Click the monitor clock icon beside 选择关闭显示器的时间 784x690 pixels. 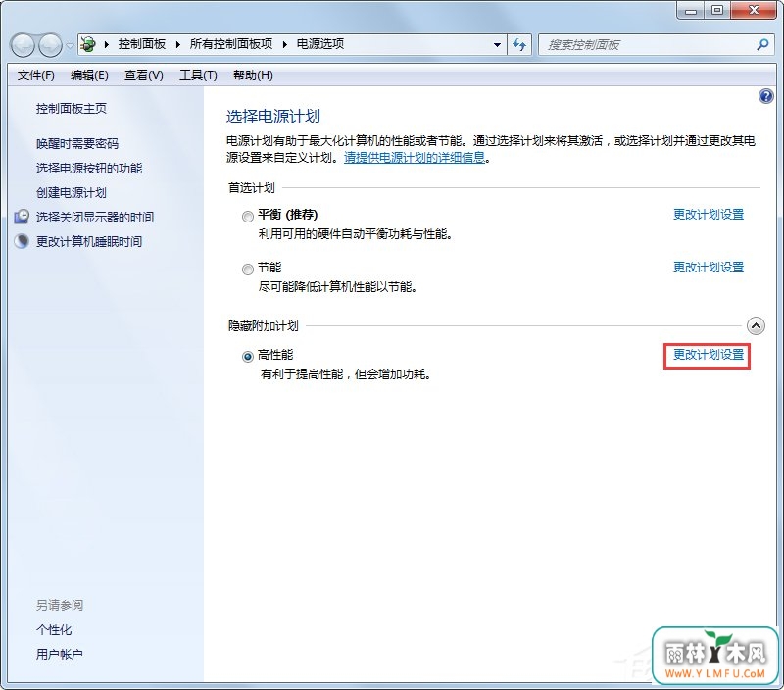(22, 217)
